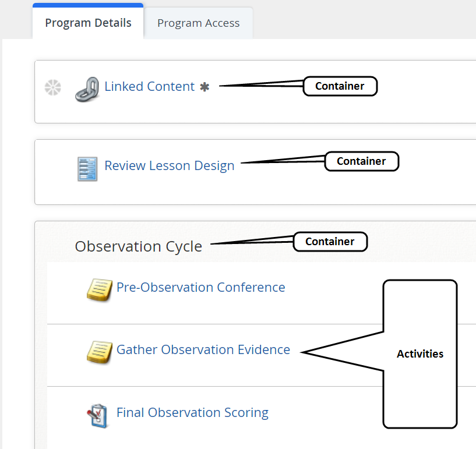Click the Container callout pointing to Linked Content
This screenshot has height=449, width=476.
coord(340,86)
